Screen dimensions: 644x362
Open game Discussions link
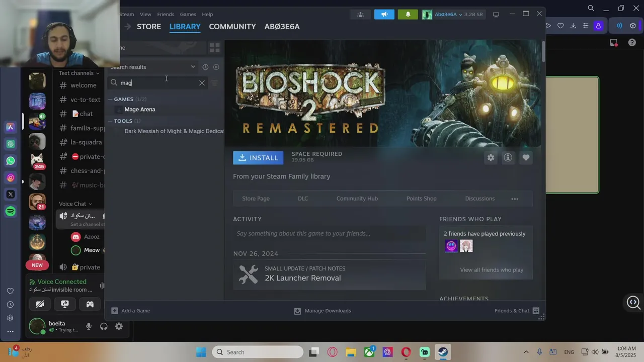point(480,199)
